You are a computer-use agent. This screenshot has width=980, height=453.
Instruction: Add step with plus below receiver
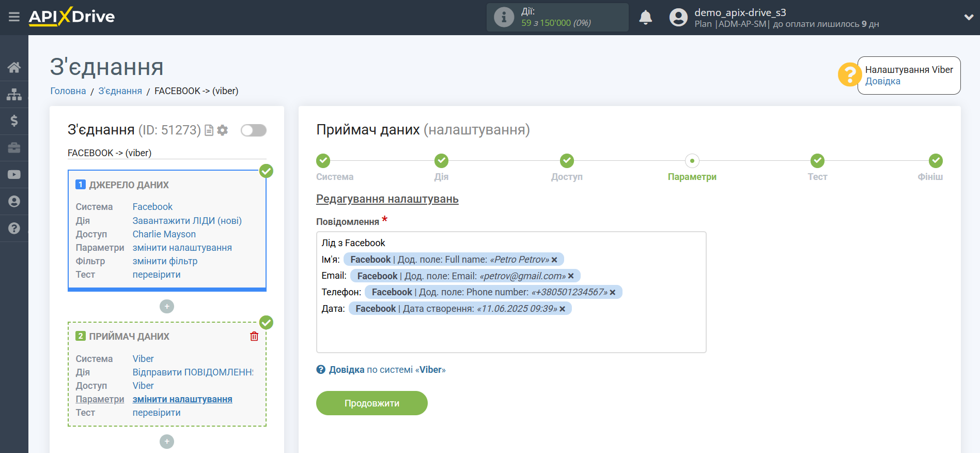[x=167, y=442]
